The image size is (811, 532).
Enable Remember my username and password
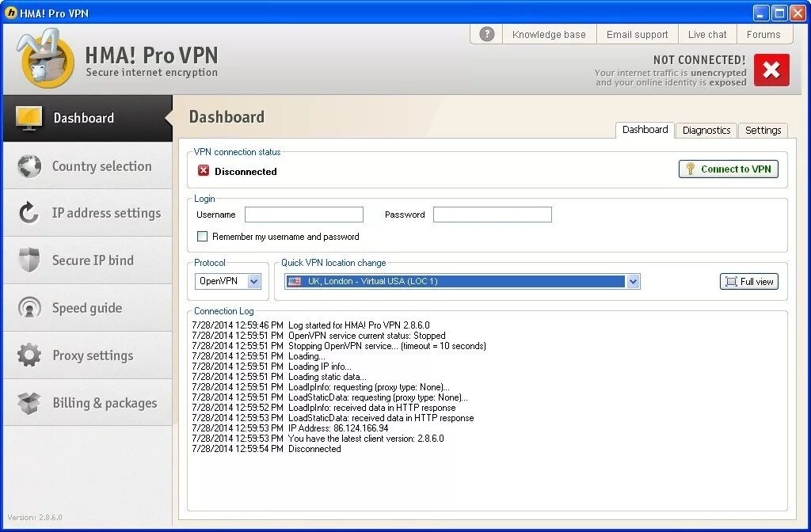[x=202, y=236]
